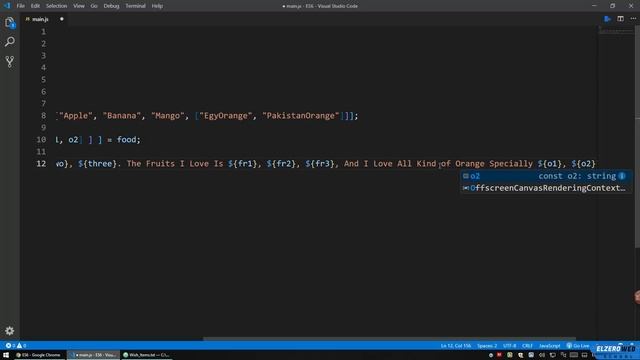Click the "Mango" string on line 8
The height and width of the screenshot is (360, 640).
click(168, 116)
